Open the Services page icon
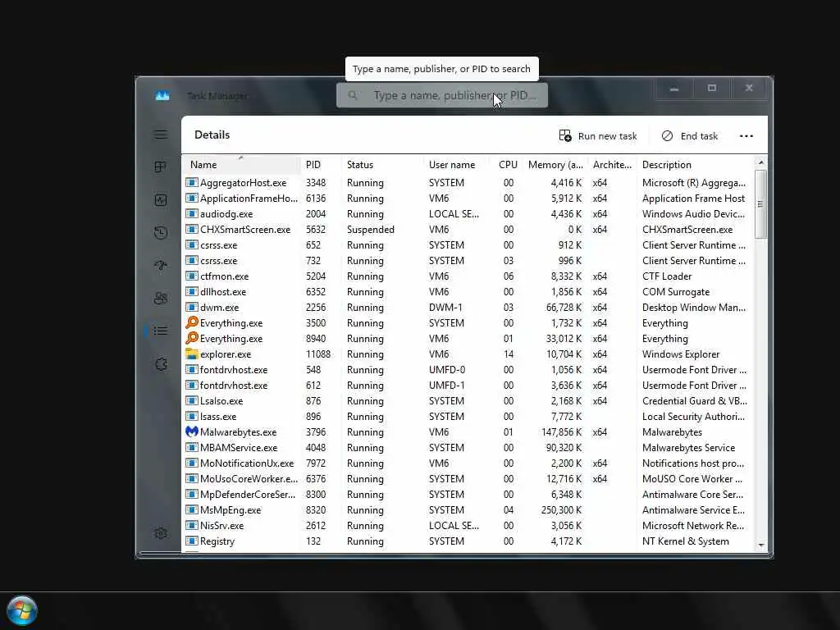Screen dimensions: 840x630 [x=161, y=364]
